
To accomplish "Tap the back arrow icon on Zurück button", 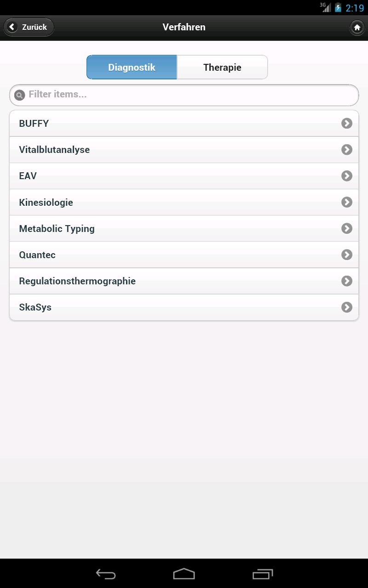I will tap(12, 27).
